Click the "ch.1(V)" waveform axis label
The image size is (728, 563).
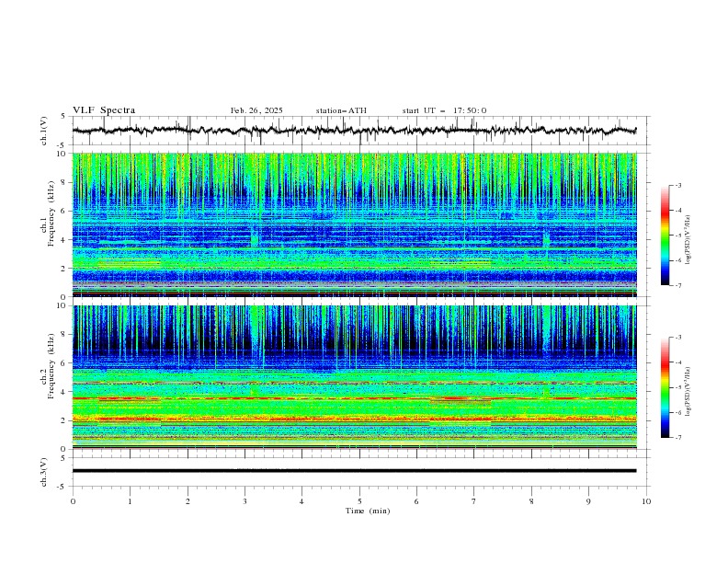pyautogui.click(x=44, y=131)
